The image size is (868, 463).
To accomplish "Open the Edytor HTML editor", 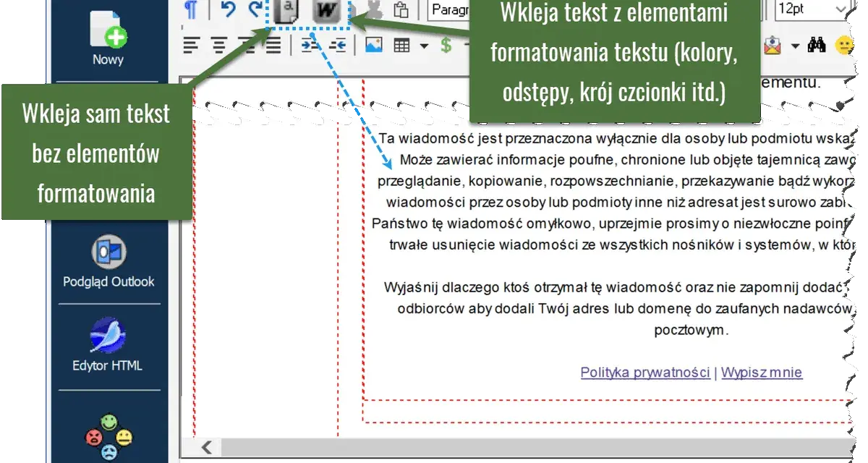I will click(x=108, y=345).
